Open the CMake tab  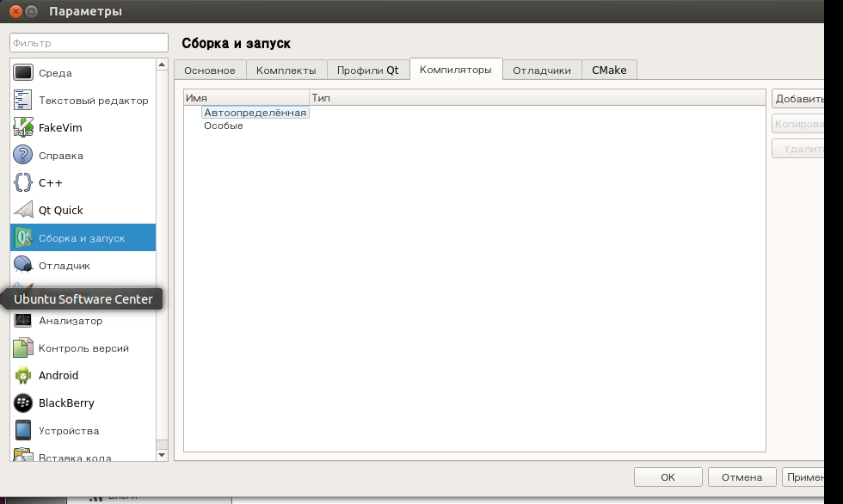coord(609,70)
